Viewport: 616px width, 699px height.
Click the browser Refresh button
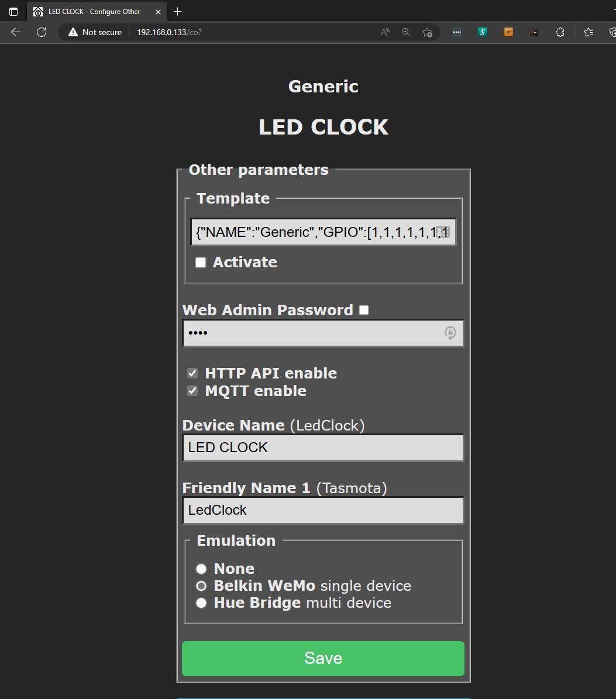coord(41,32)
